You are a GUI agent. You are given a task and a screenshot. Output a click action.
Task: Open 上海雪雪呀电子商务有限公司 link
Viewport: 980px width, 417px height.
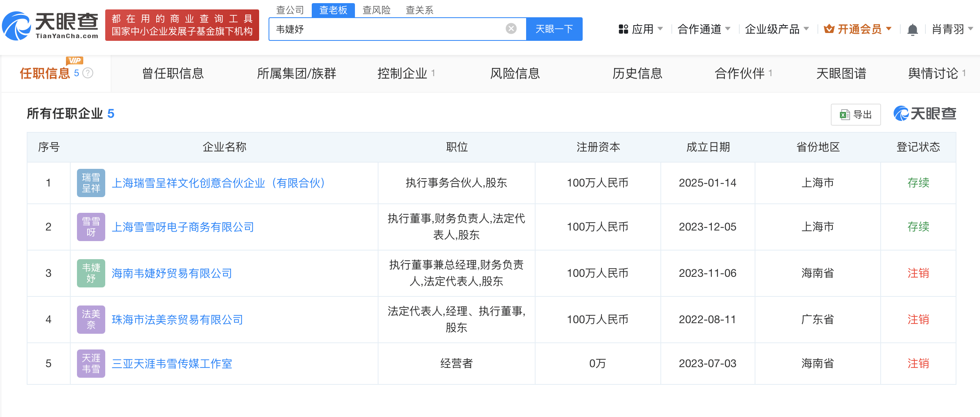(x=183, y=227)
